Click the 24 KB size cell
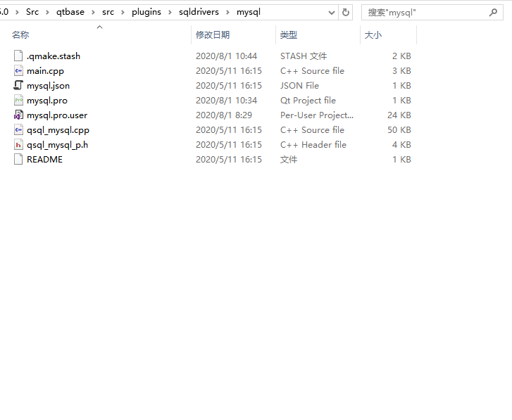The height and width of the screenshot is (420, 512). [x=399, y=115]
